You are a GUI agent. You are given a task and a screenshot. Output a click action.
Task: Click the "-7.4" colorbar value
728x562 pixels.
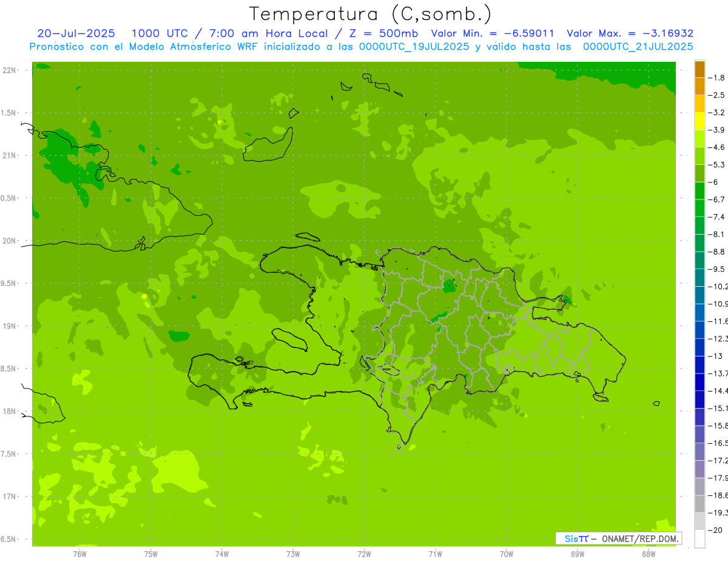[x=716, y=216]
